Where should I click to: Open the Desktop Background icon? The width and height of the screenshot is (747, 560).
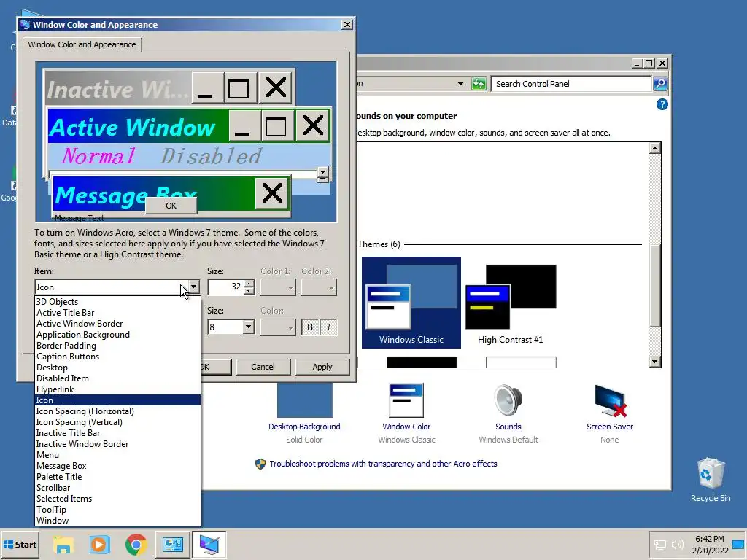(304, 400)
